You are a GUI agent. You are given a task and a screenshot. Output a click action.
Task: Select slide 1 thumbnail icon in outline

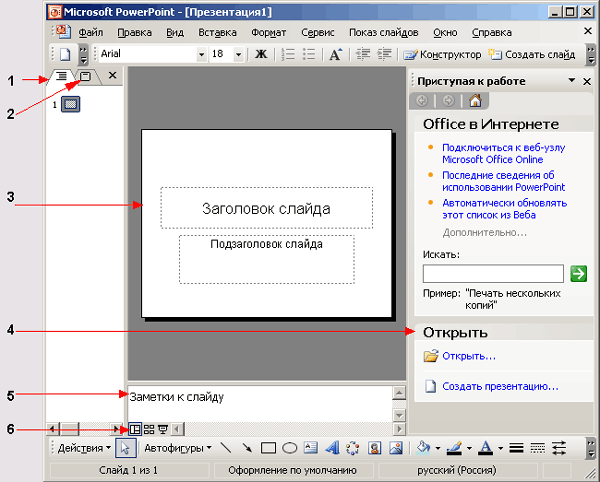[x=71, y=104]
